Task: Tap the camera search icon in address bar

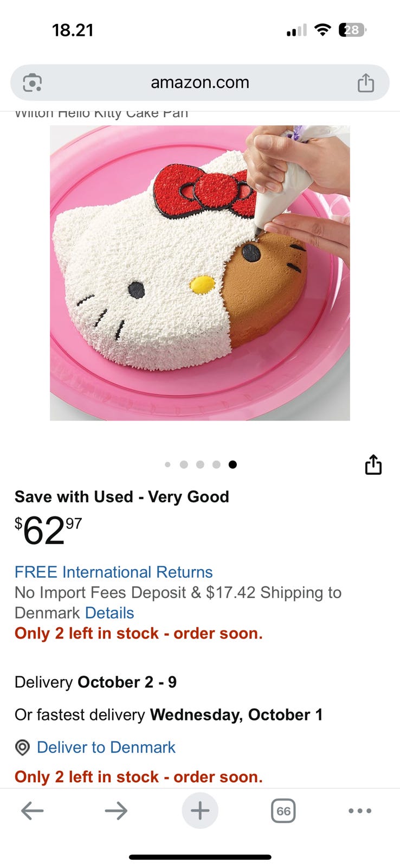Action: (33, 83)
